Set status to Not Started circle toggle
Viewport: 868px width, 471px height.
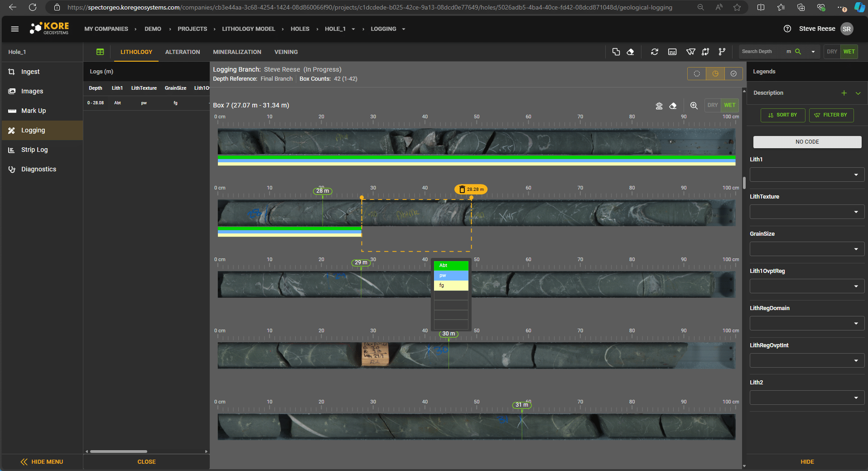(697, 73)
